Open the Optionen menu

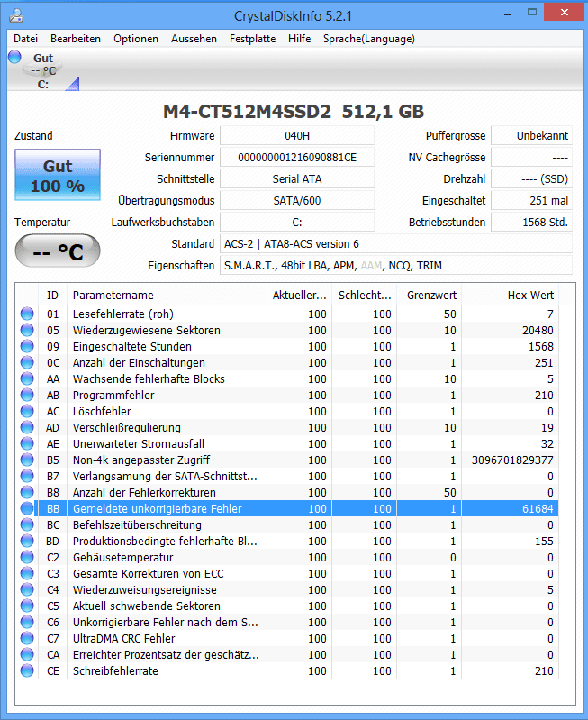[136, 39]
